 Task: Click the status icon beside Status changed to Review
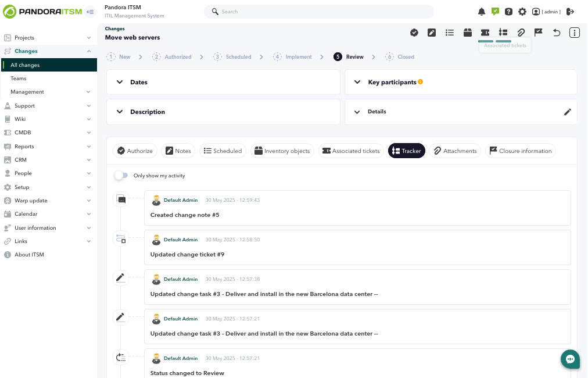point(121,357)
